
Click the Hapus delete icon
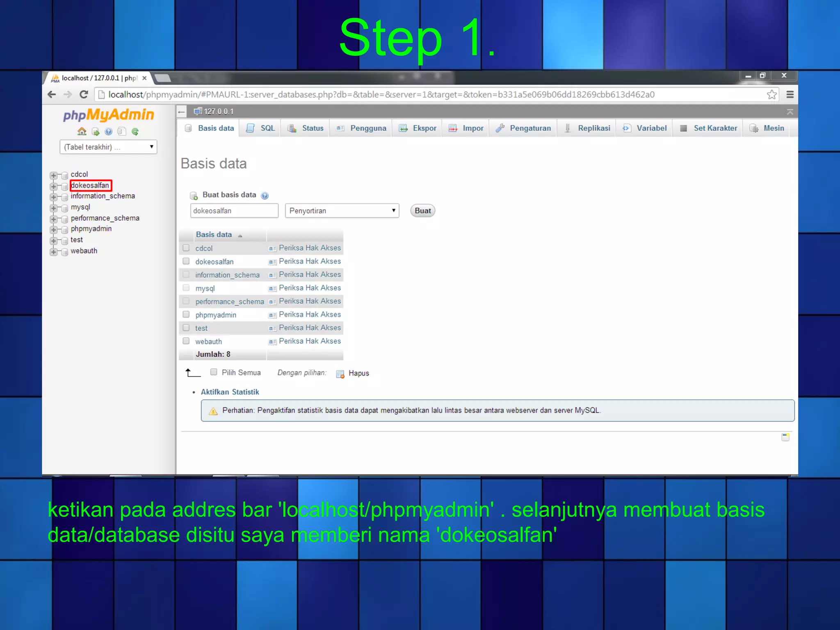point(340,374)
